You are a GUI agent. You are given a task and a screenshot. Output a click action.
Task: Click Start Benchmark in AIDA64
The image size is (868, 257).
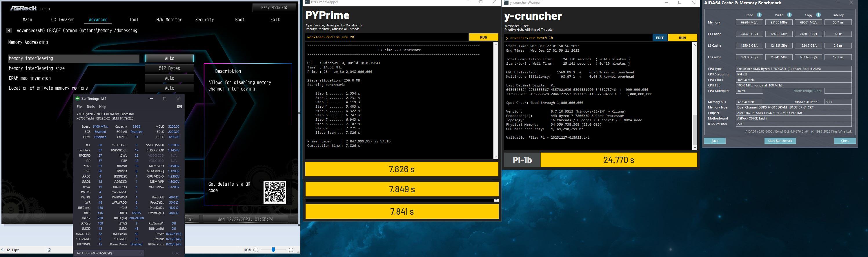(x=780, y=141)
